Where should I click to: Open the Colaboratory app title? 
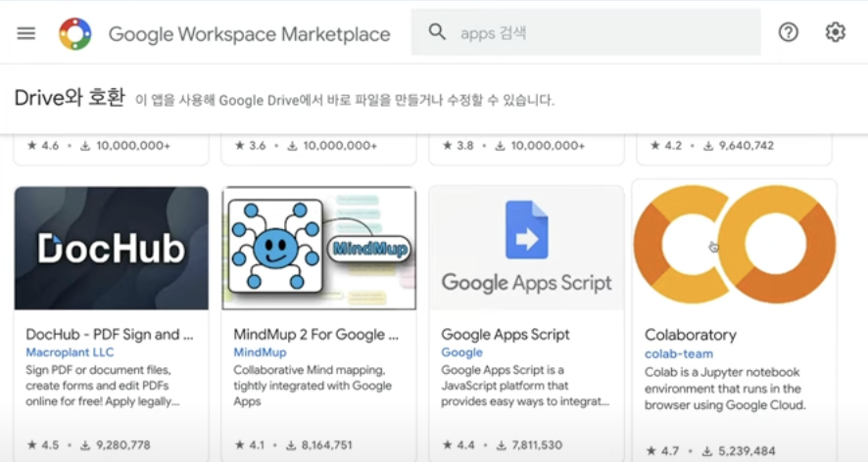(x=691, y=335)
